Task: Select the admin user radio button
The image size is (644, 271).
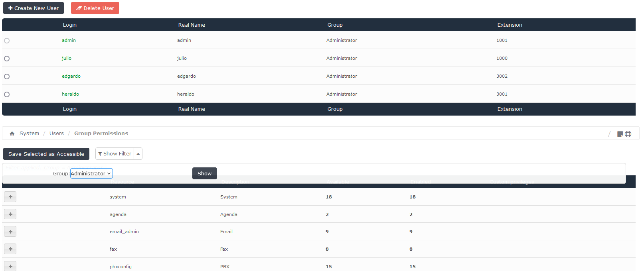Action: (x=7, y=41)
